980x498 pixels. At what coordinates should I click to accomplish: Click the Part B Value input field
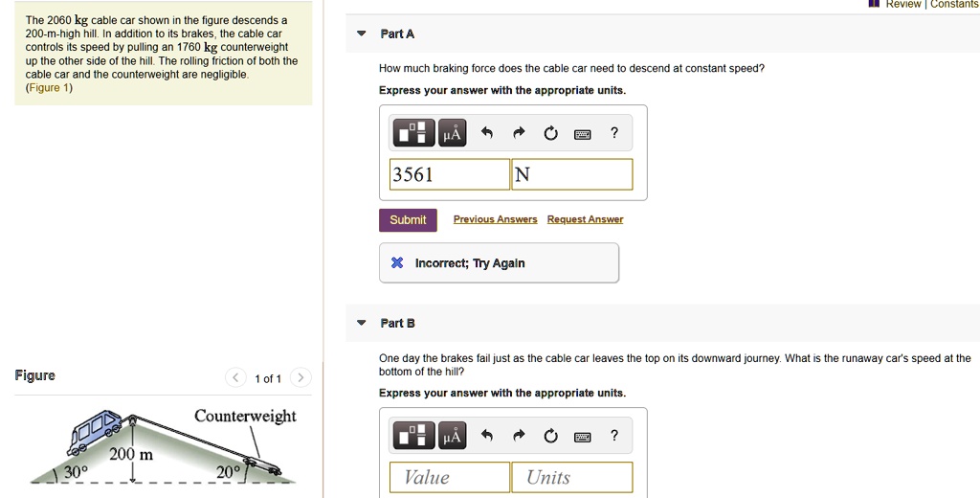(450, 477)
